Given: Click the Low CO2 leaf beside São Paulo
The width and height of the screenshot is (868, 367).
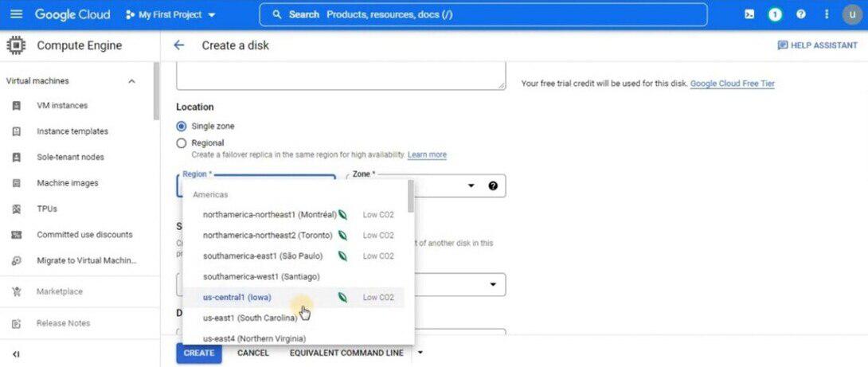Looking at the screenshot, I should point(343,256).
